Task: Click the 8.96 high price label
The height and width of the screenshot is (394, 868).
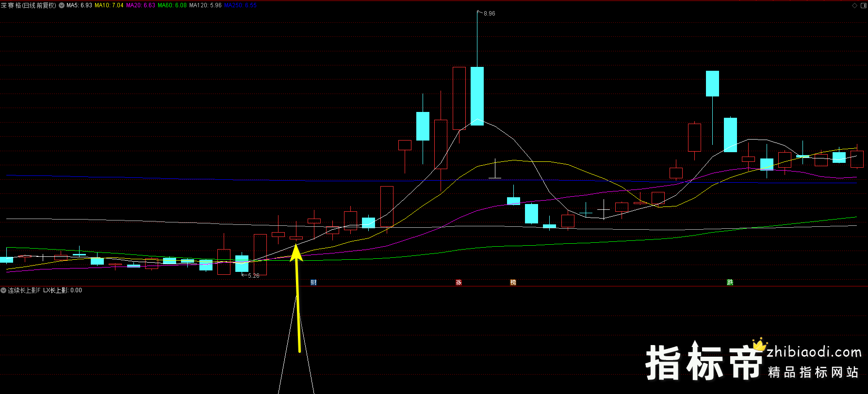Action: [489, 14]
